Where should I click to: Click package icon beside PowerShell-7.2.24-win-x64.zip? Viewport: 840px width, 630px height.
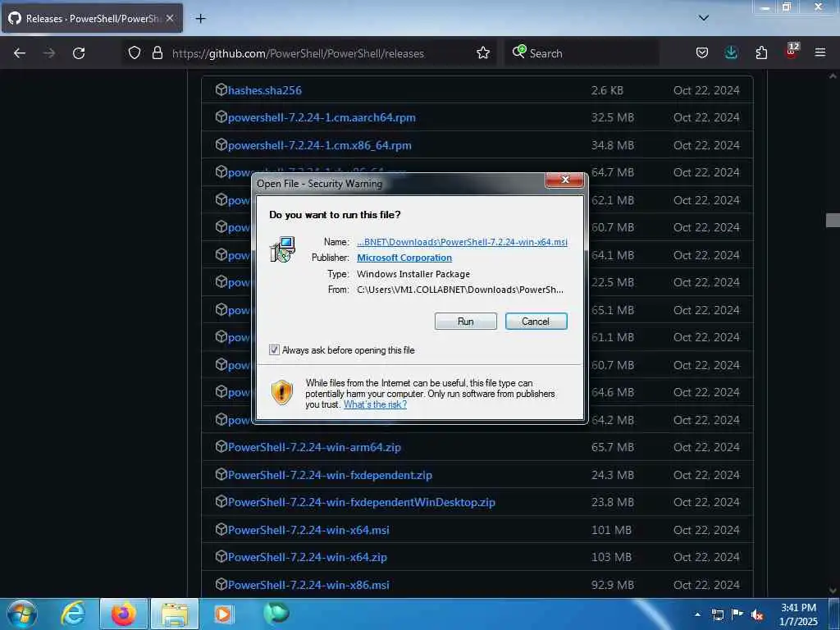click(221, 557)
